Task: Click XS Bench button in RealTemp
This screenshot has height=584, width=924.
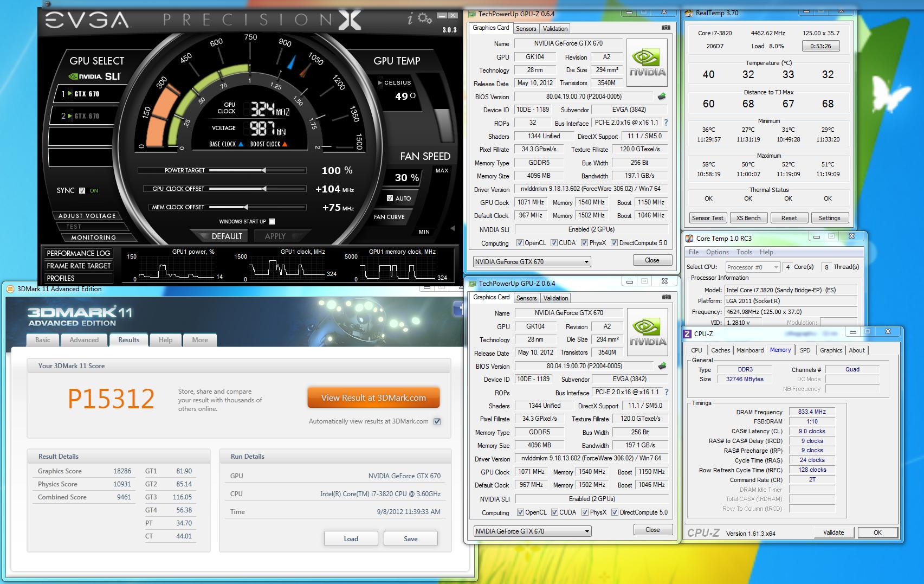Action: point(748,218)
